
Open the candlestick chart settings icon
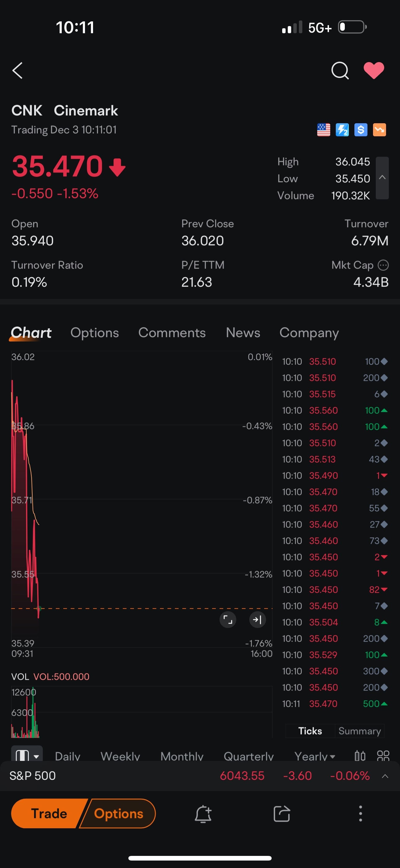(x=360, y=756)
